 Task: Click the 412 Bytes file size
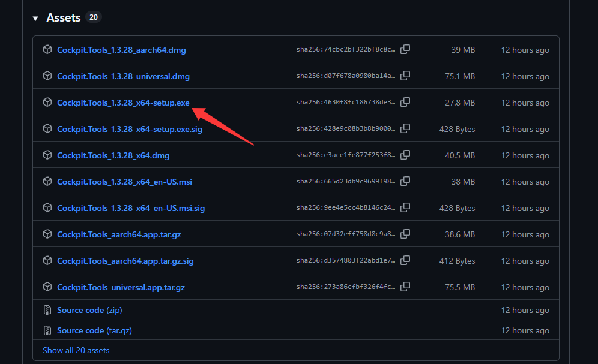point(458,261)
